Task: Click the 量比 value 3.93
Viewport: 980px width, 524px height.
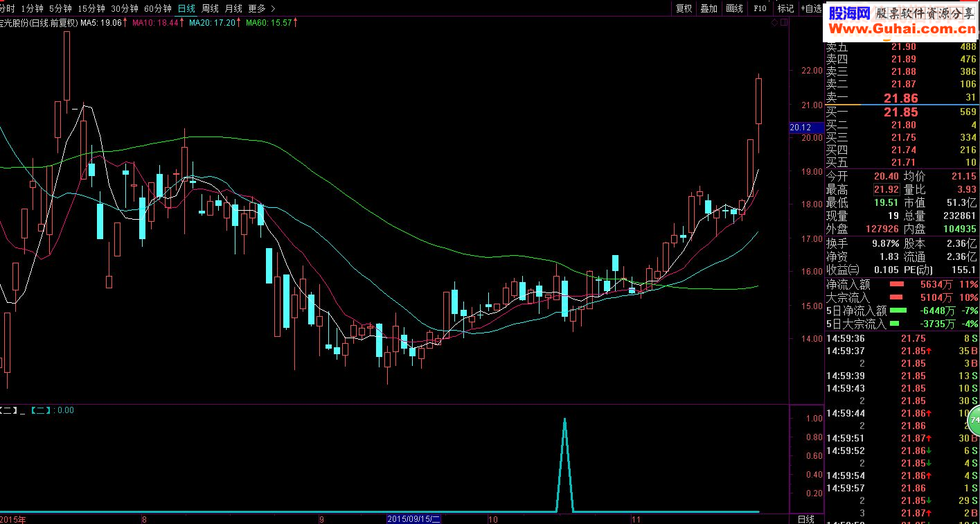Action: tap(966, 190)
